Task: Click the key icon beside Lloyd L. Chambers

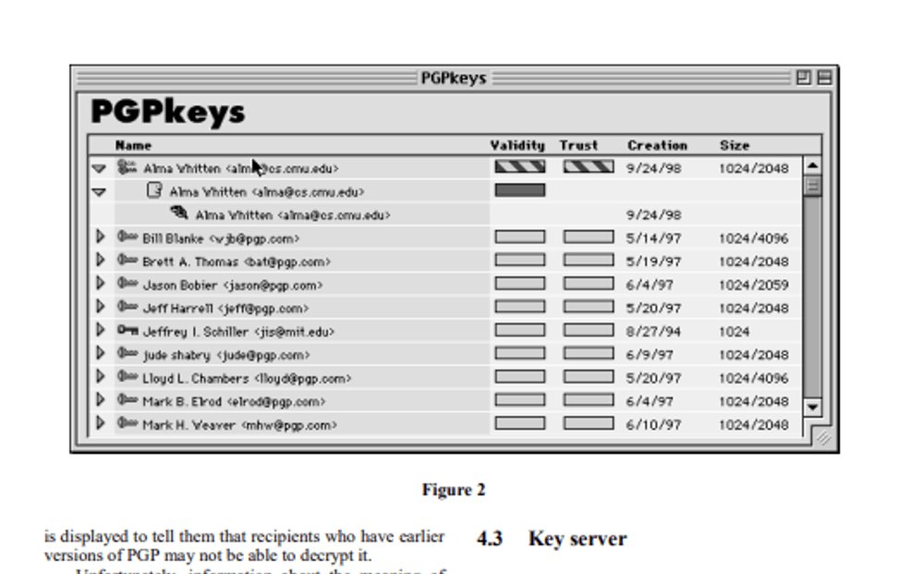Action: click(128, 376)
